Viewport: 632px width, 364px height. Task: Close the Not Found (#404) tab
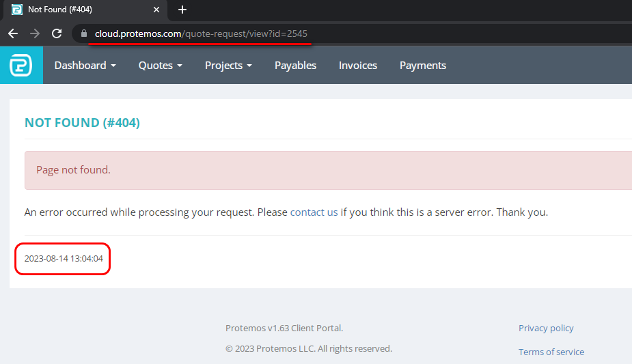click(x=157, y=10)
